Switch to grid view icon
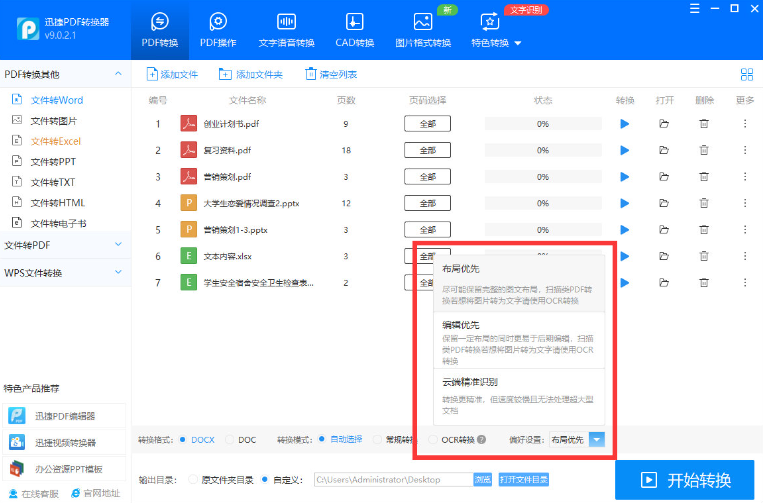 coord(746,74)
